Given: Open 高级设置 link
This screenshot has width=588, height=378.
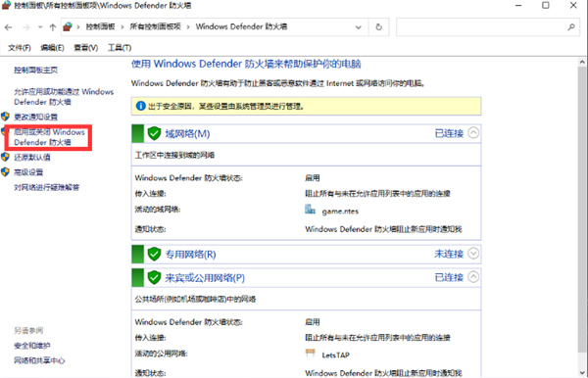Looking at the screenshot, I should pyautogui.click(x=28, y=172).
